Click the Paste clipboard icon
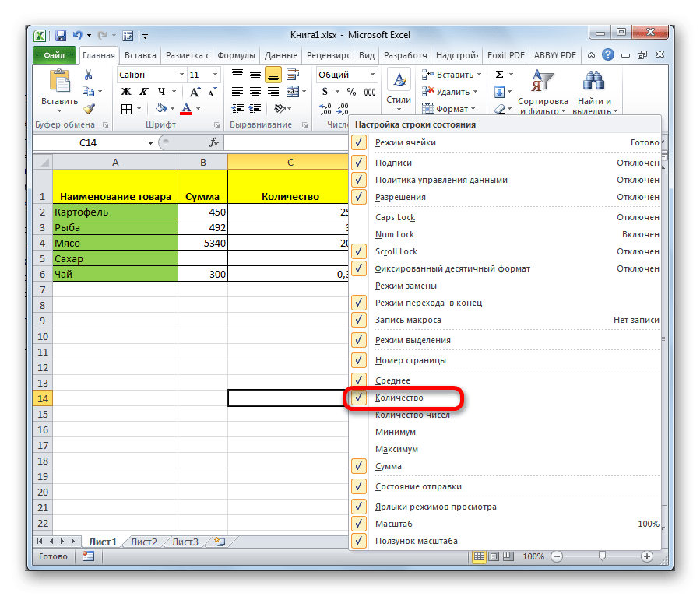 coord(59,81)
